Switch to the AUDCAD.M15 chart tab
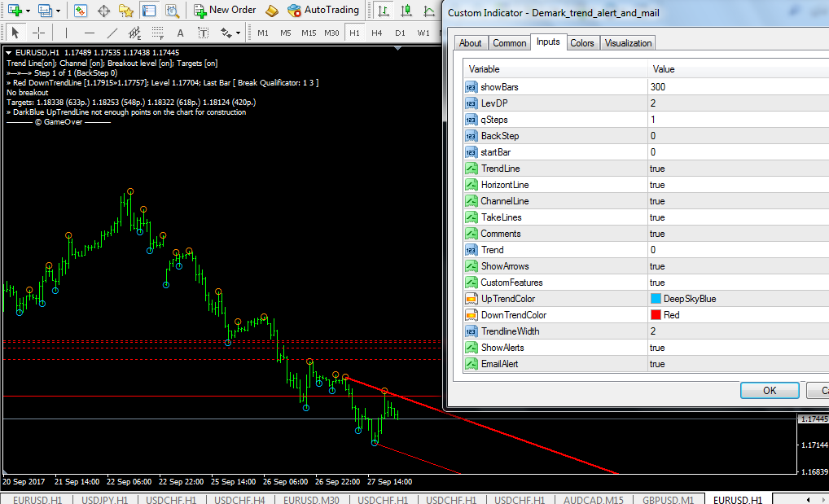 point(593,499)
